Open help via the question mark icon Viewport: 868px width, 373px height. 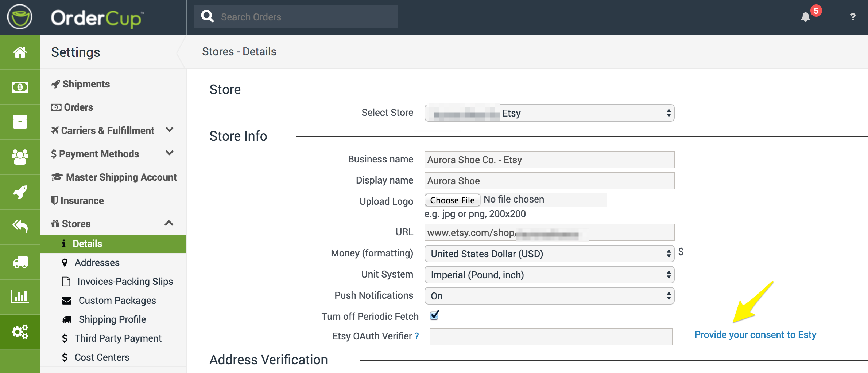coord(853,17)
